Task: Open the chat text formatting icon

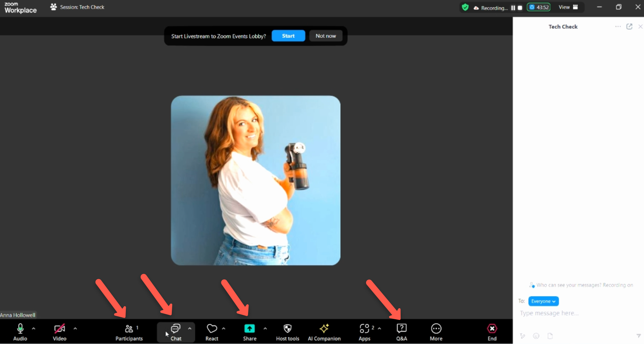Action: (523, 336)
